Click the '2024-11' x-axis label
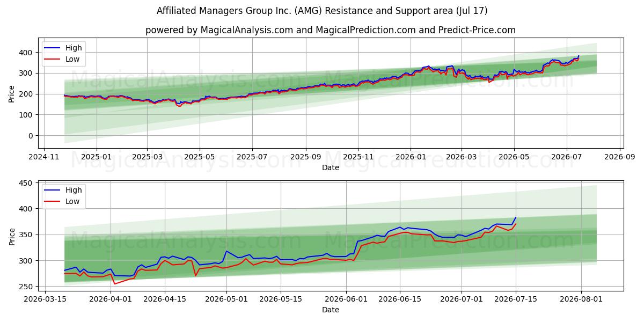 44,157
